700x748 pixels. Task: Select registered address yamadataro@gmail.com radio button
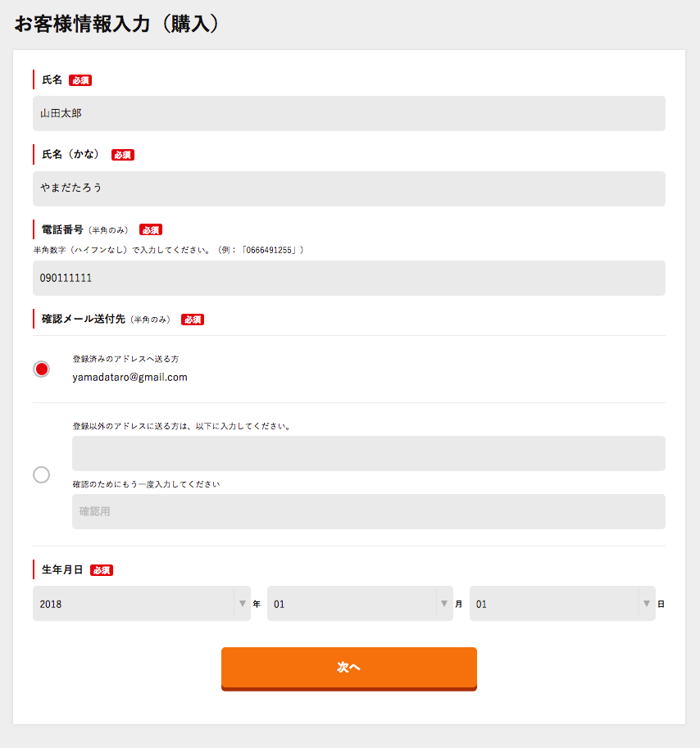pyautogui.click(x=42, y=369)
